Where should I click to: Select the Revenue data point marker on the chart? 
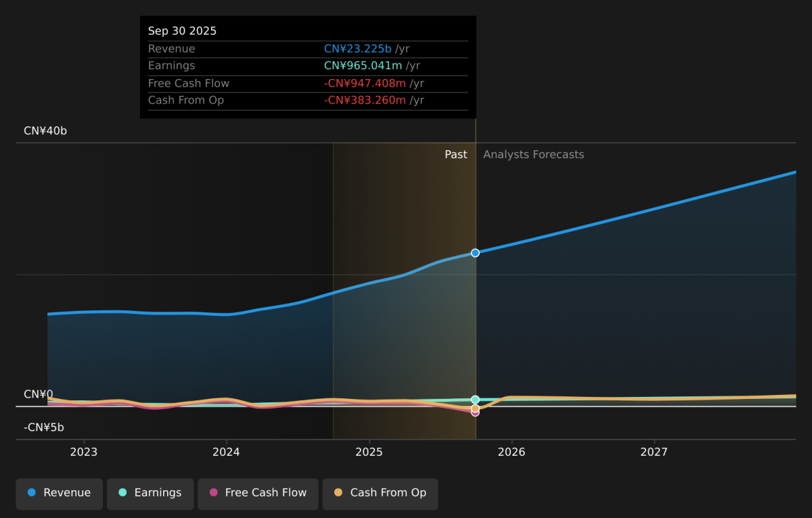[475, 253]
